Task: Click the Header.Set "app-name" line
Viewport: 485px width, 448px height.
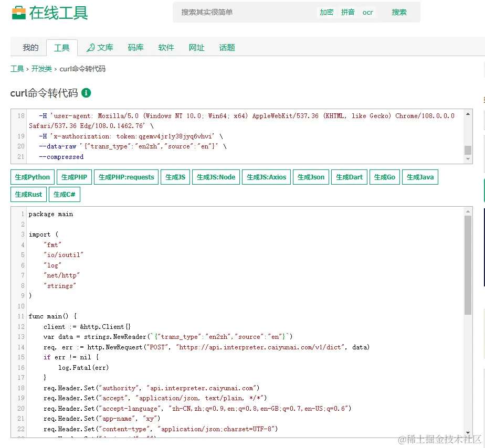Action: point(102,418)
